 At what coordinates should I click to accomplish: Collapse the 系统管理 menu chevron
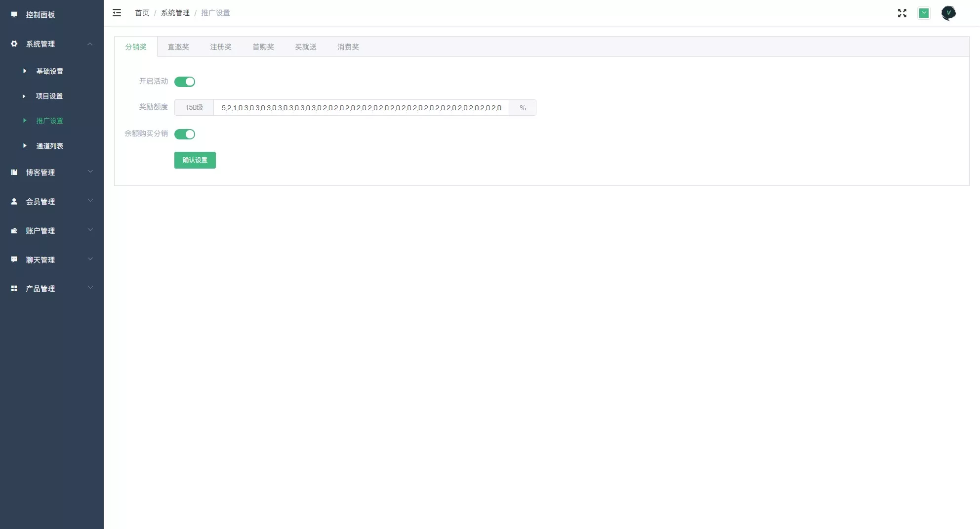pyautogui.click(x=90, y=44)
